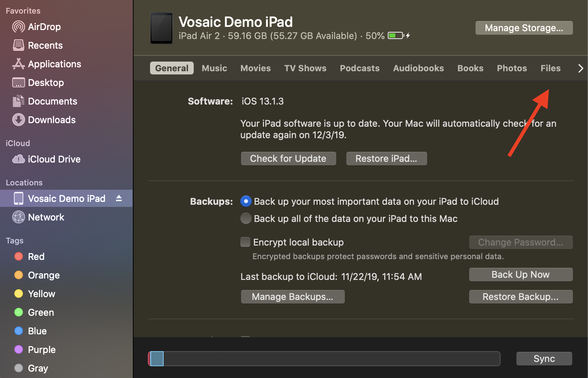Select the Purple tag dot
588x378 pixels.
tap(19, 349)
